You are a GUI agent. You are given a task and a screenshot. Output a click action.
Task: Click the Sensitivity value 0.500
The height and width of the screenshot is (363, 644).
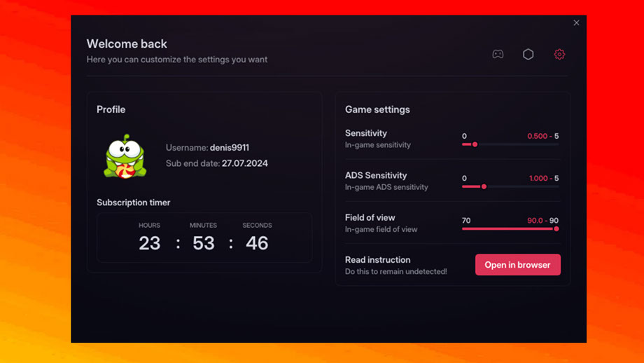point(537,136)
